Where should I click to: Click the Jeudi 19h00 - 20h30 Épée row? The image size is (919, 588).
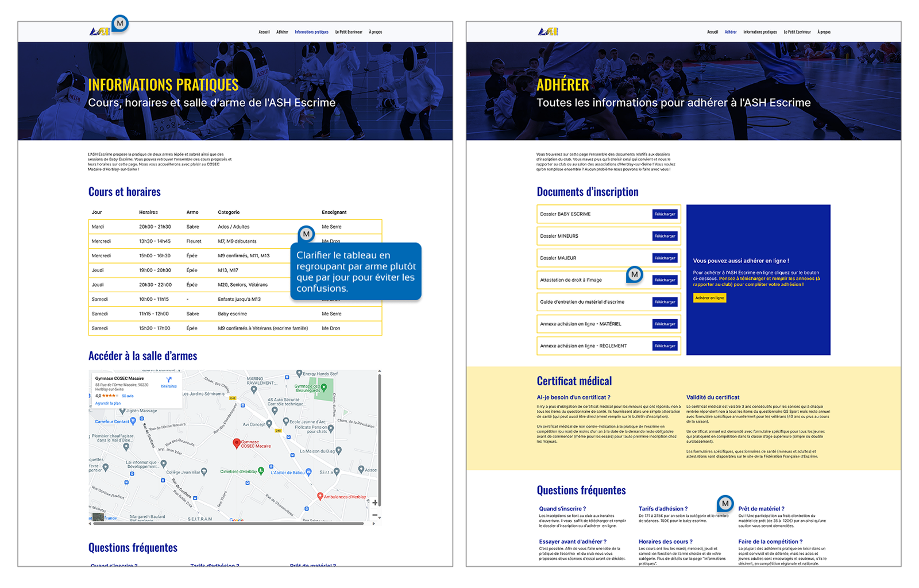tap(235, 270)
